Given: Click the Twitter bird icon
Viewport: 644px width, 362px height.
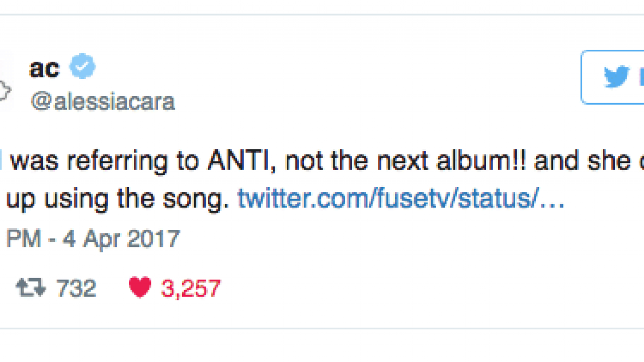Looking at the screenshot, I should (617, 77).
